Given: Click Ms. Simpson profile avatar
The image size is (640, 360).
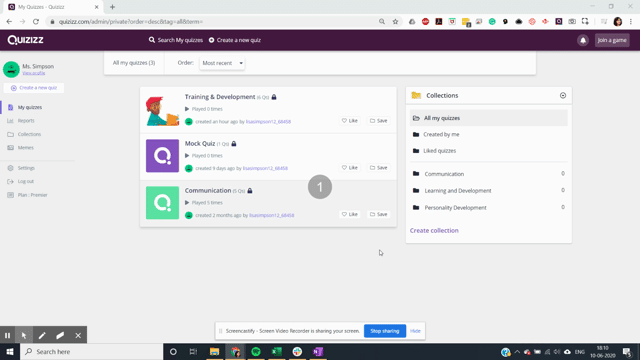Looking at the screenshot, I should pos(11,69).
